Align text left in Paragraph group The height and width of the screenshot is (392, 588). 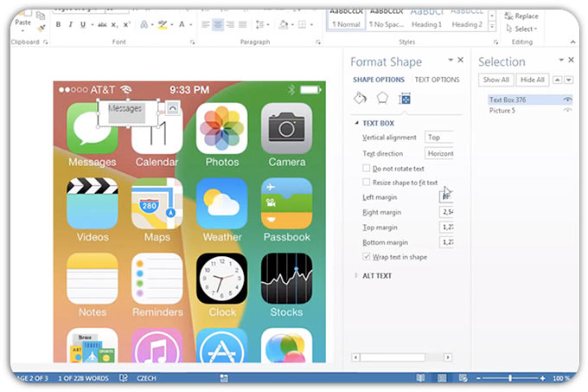pyautogui.click(x=205, y=25)
